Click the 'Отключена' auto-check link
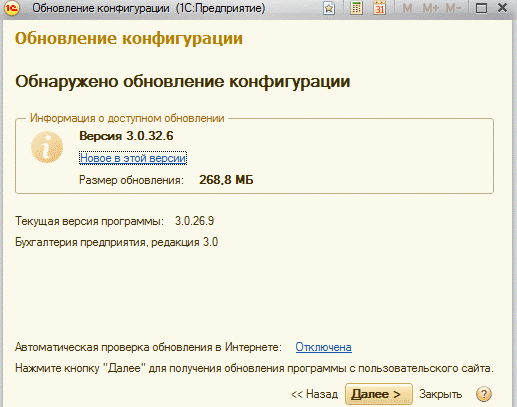517x407 pixels. click(323, 347)
